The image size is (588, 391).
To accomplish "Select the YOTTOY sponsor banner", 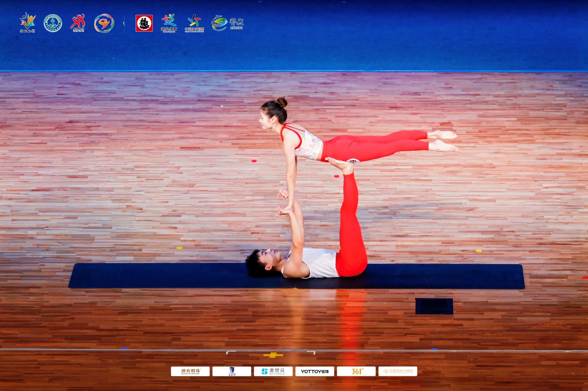I will click(x=315, y=371).
